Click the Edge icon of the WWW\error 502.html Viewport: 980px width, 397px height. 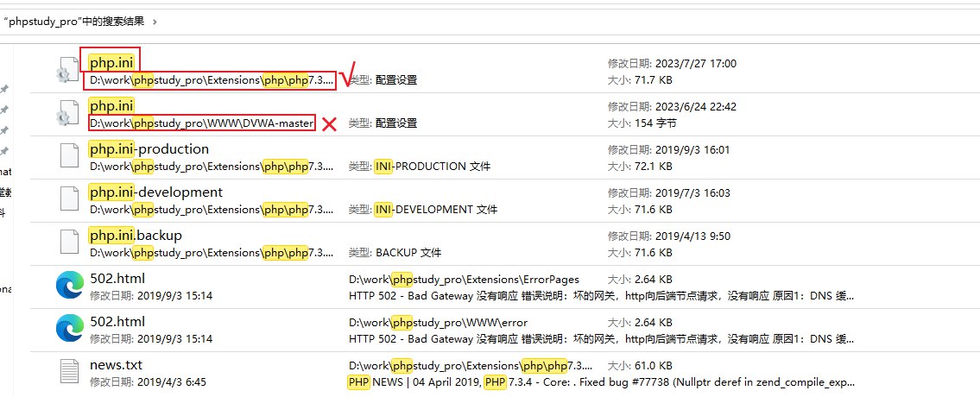(x=69, y=329)
